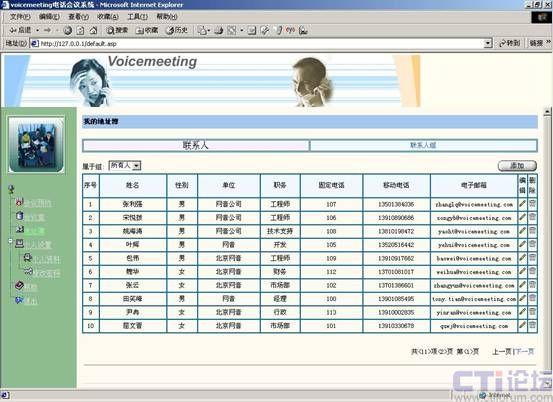Open the 编辑 (Edit) menu
553x402 pixels.
(49, 17)
